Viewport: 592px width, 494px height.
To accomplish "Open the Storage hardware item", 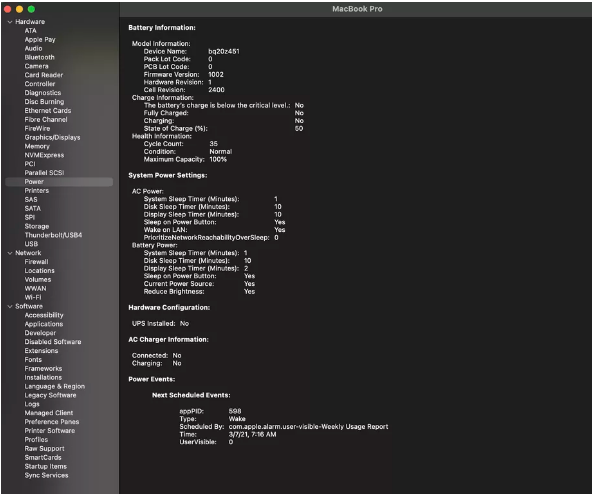I will (37, 226).
